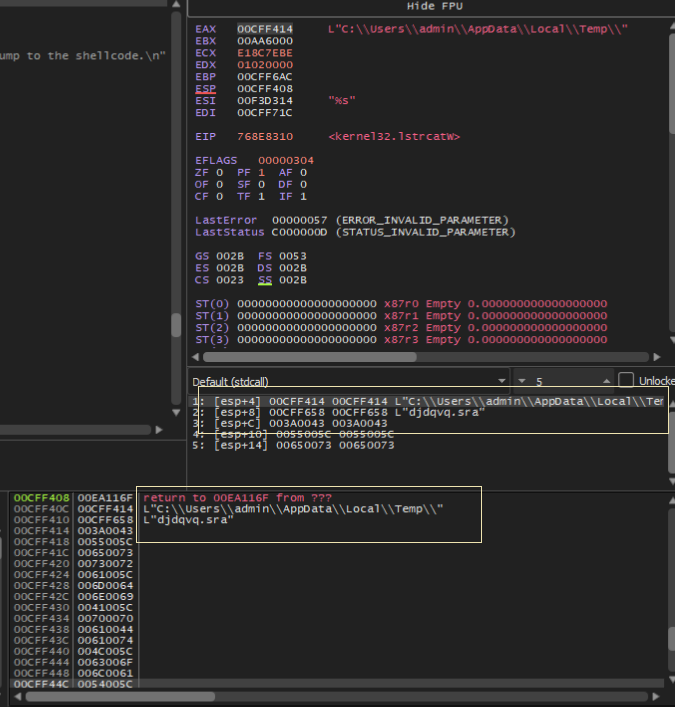Click scroll-right arrow of registers horizontal scrollbar
Viewport: 675px width, 707px height.
tap(657, 357)
